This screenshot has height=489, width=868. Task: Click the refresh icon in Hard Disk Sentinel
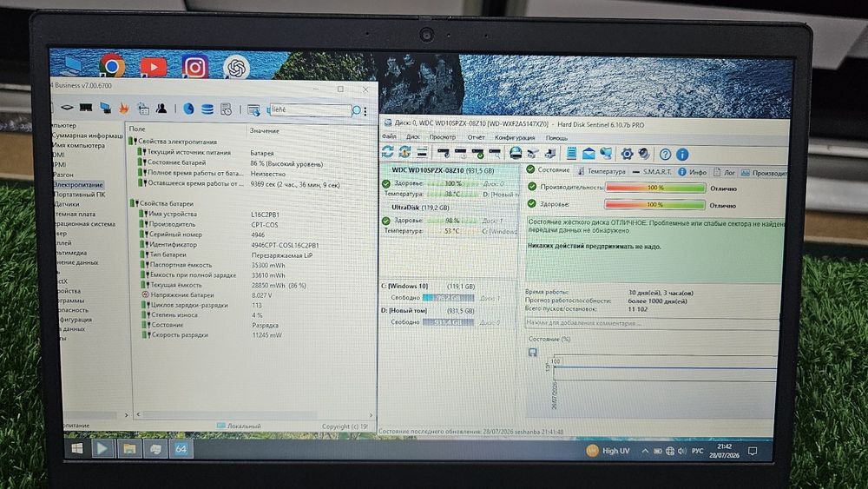(x=387, y=152)
